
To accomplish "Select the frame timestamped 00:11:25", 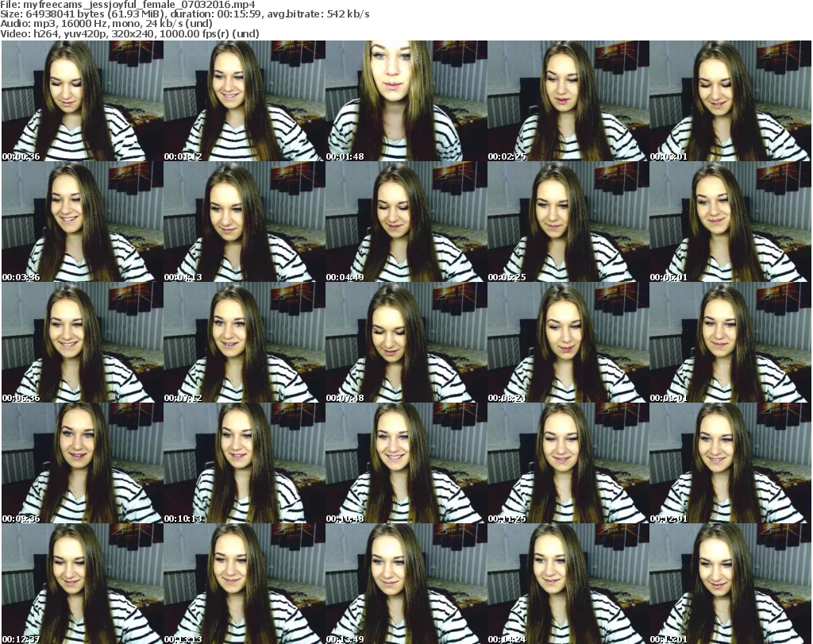I will point(568,463).
